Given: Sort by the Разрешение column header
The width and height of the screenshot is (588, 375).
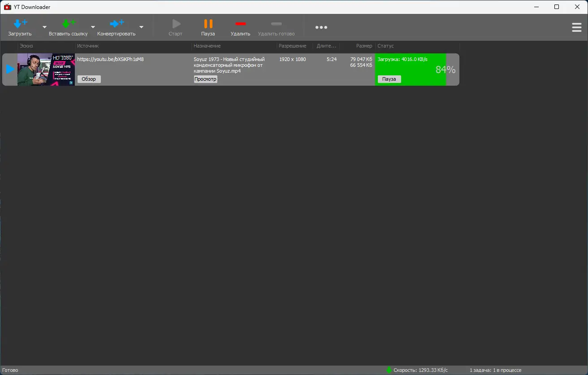Looking at the screenshot, I should point(294,46).
